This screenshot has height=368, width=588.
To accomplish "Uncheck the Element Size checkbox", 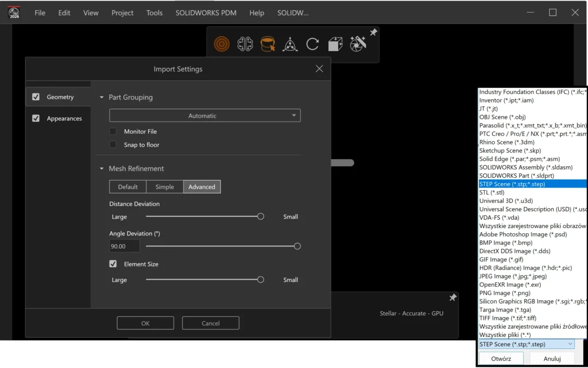I will [113, 264].
